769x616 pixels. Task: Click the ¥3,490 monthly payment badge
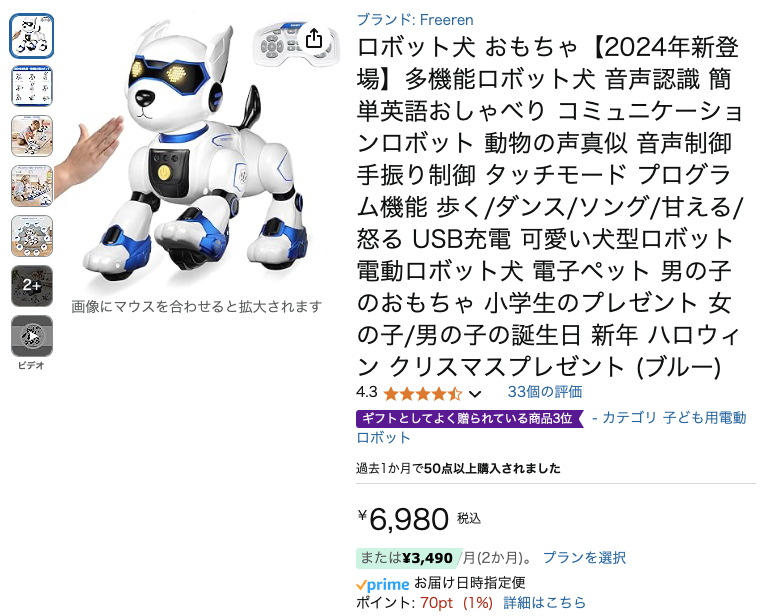(408, 558)
